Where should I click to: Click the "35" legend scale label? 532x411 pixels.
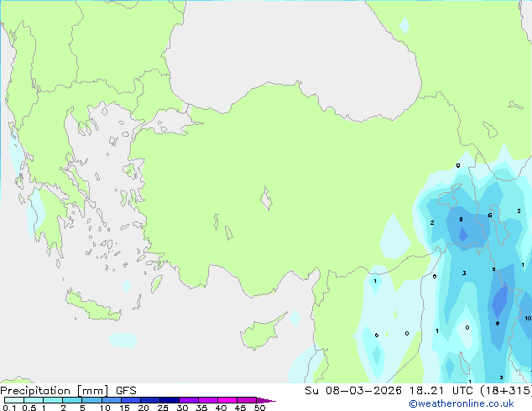(x=201, y=408)
